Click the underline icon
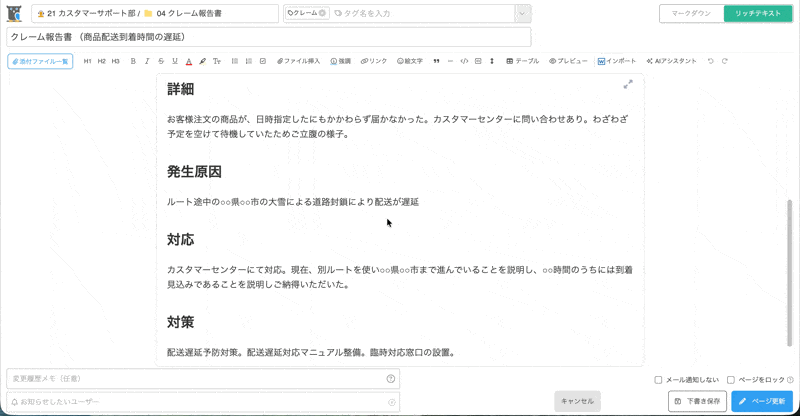The image size is (800, 416). [175, 62]
